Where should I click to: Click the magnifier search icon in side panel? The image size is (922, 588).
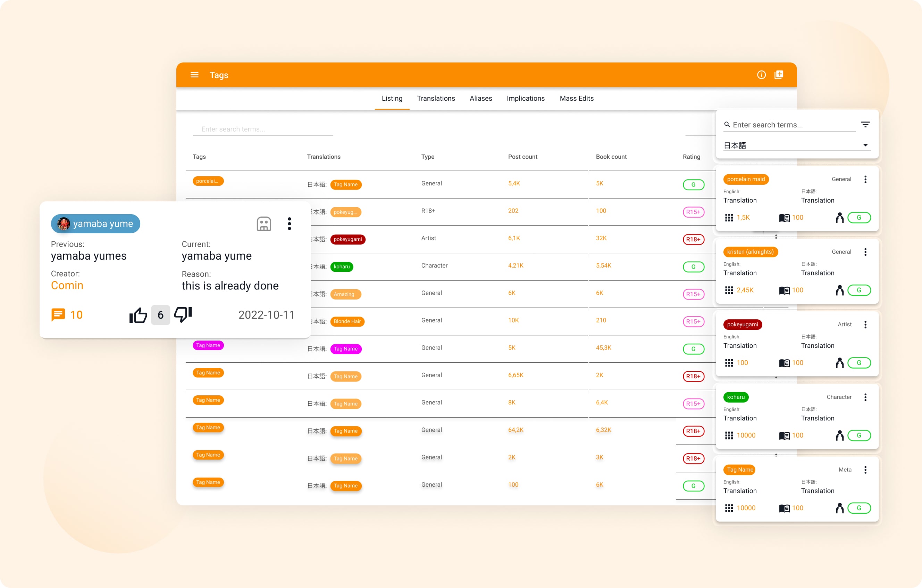point(727,125)
